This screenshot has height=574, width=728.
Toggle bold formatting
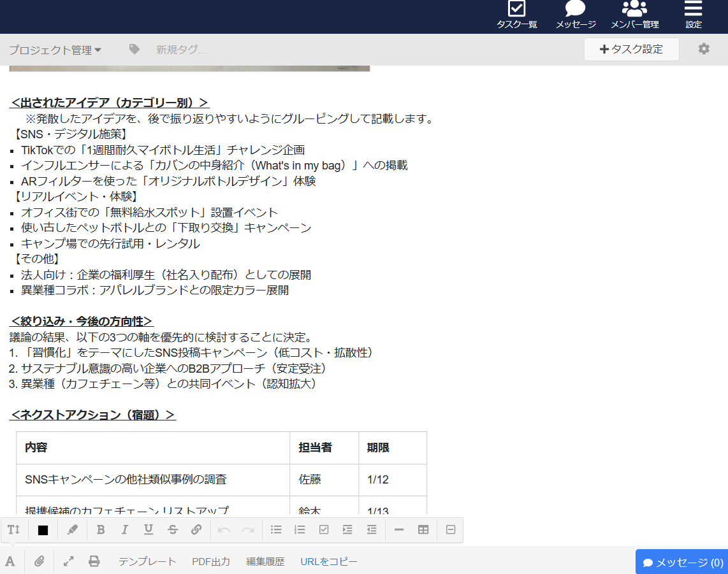coord(101,529)
